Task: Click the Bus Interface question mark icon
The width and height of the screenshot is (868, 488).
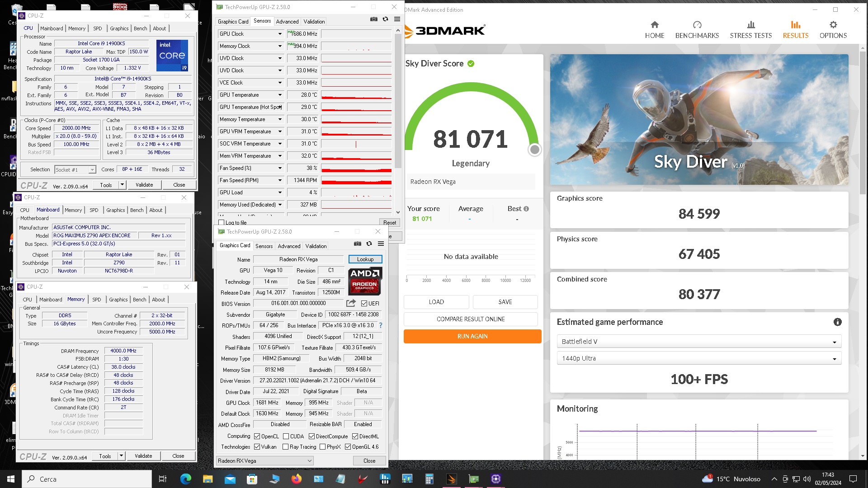Action: click(x=380, y=325)
